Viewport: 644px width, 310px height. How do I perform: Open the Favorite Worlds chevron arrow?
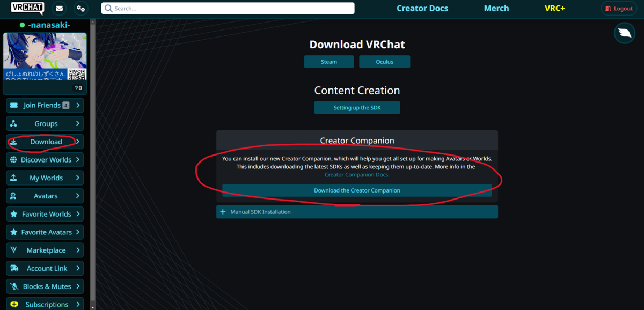[78, 214]
